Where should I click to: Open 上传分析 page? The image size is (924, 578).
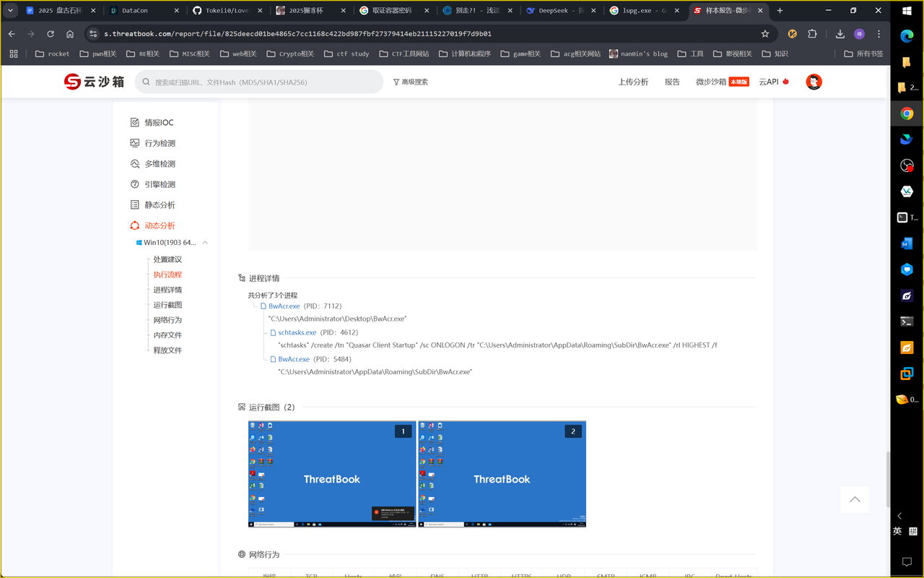pyautogui.click(x=633, y=82)
